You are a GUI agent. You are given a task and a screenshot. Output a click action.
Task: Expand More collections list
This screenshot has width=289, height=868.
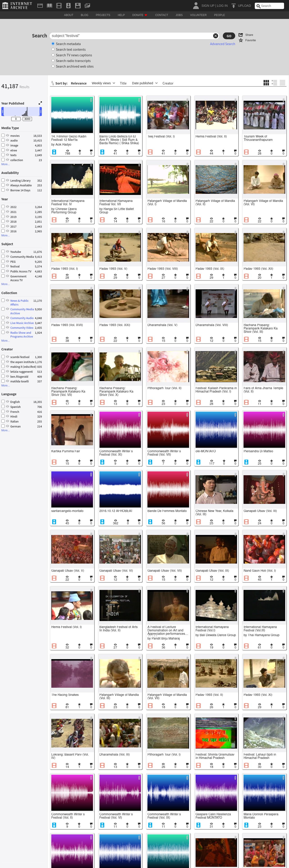point(5,341)
